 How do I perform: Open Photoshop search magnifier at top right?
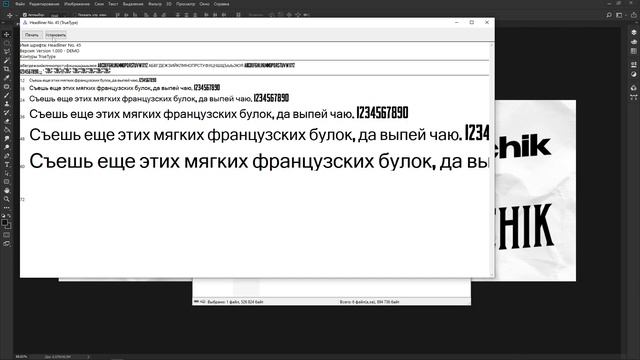(609, 15)
